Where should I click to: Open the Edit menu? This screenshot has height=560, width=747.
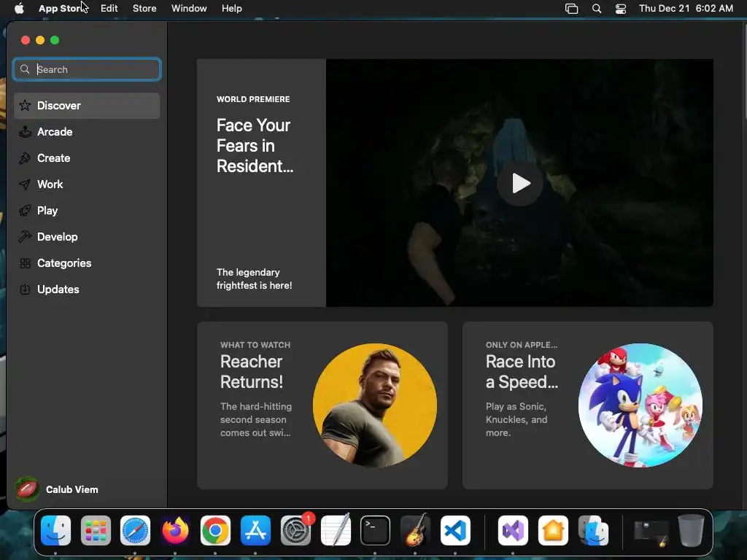[109, 8]
